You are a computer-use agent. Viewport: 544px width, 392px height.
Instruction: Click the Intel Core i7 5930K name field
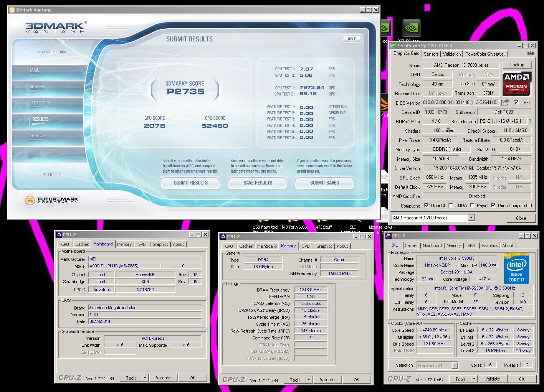tap(456, 258)
